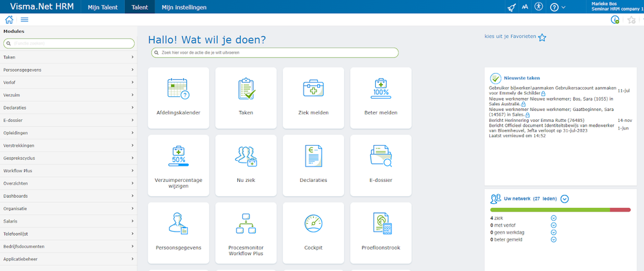The height and width of the screenshot is (271, 644).
Task: Click the Uw netwerk people icon
Action: coord(495,199)
